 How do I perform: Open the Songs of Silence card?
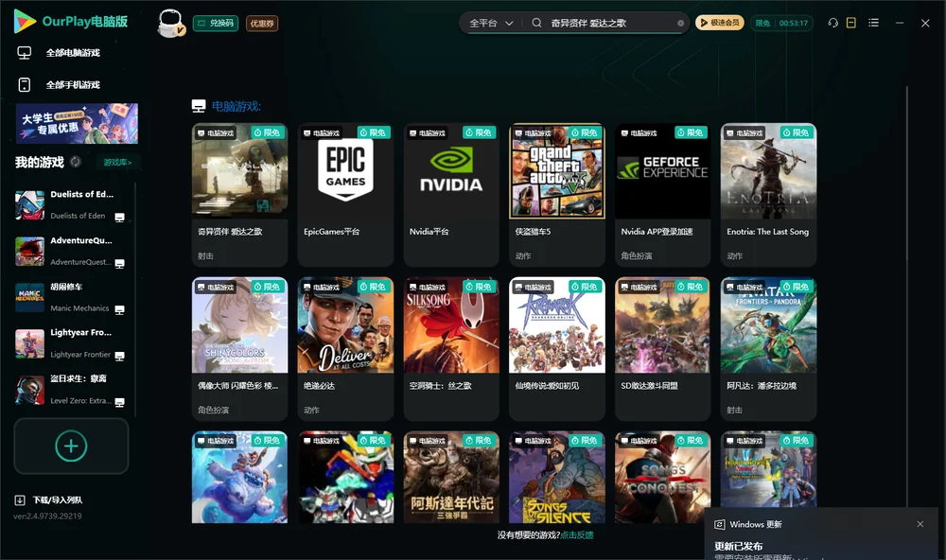click(x=557, y=477)
